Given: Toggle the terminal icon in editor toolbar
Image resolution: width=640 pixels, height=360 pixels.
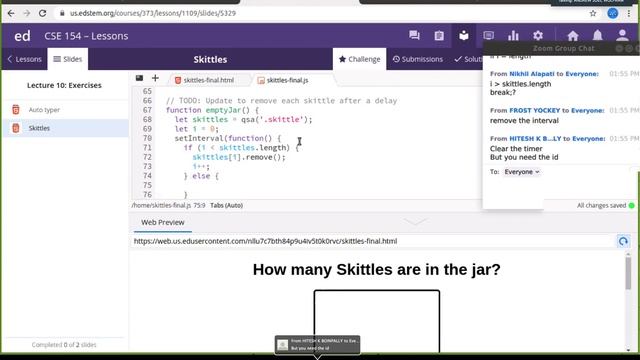Looking at the screenshot, I should [139, 78].
